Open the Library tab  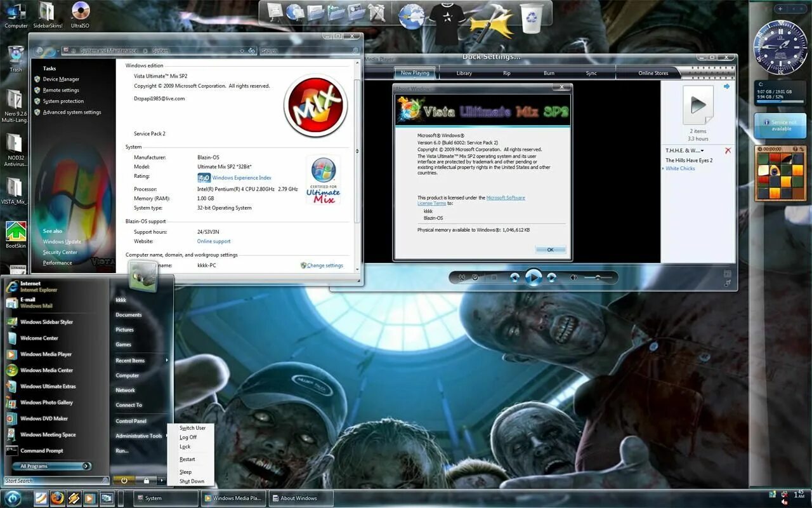464,73
